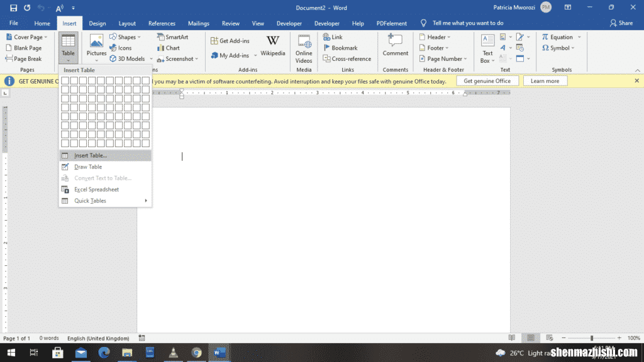Click the Redo/Repeat arrow icon

(x=27, y=8)
